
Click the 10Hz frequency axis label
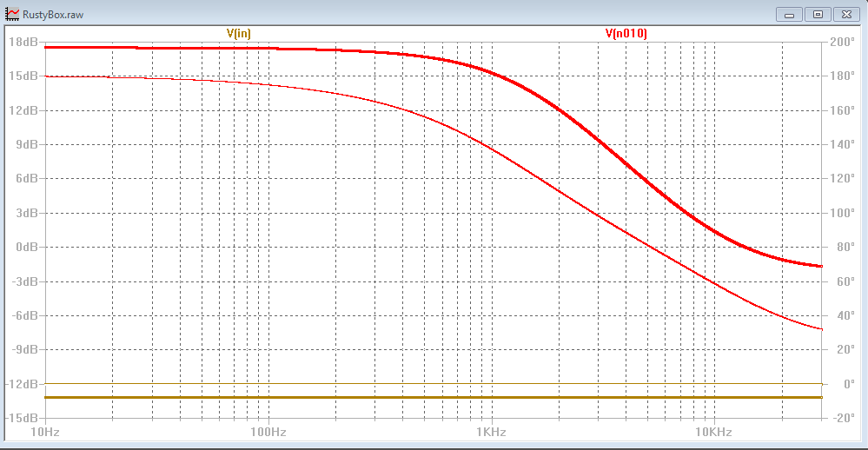coord(44,432)
